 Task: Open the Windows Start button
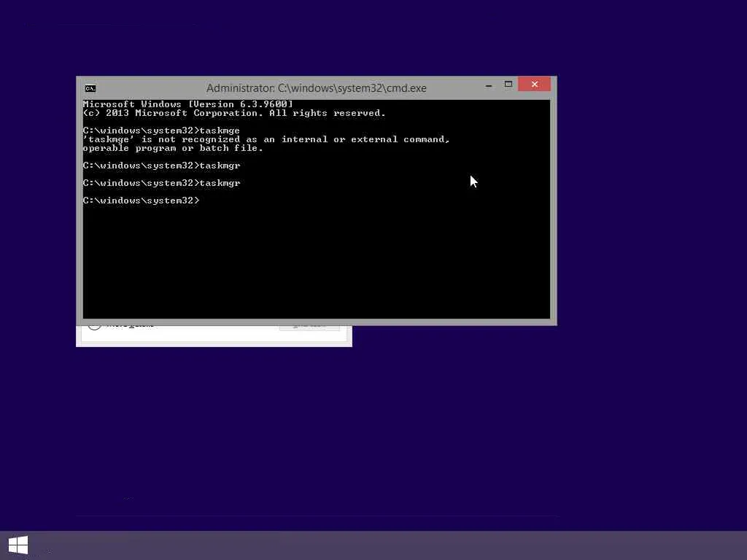pyautogui.click(x=18, y=545)
